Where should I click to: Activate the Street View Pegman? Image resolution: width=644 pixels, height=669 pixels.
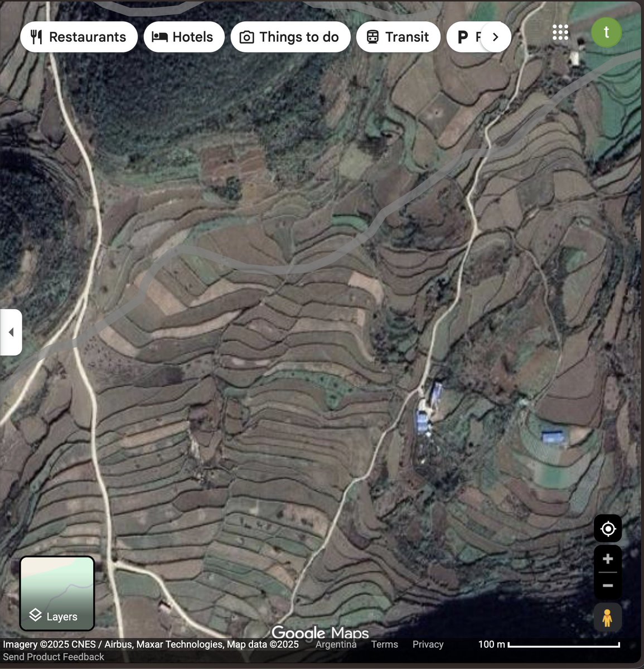[x=607, y=617]
